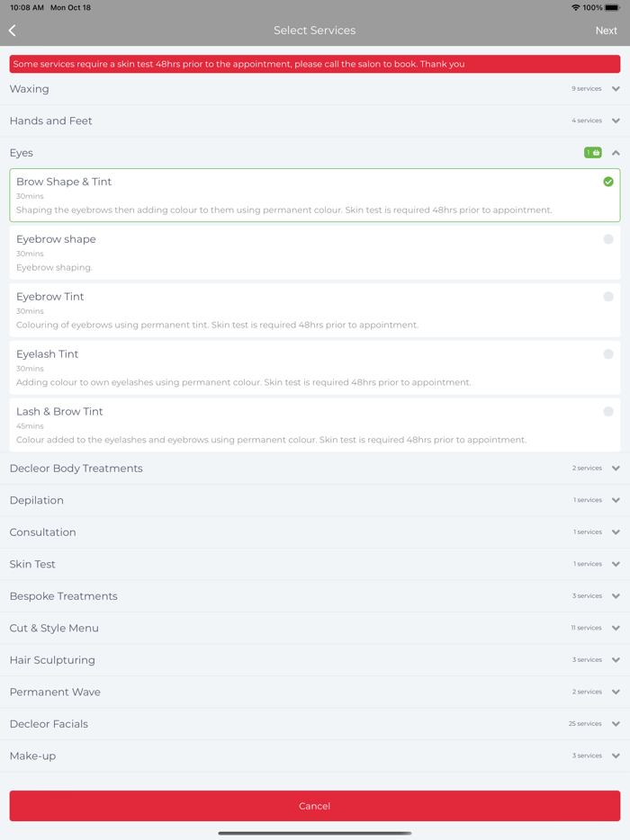
Task: Select the Lash & Brow Tint option
Action: 608,412
